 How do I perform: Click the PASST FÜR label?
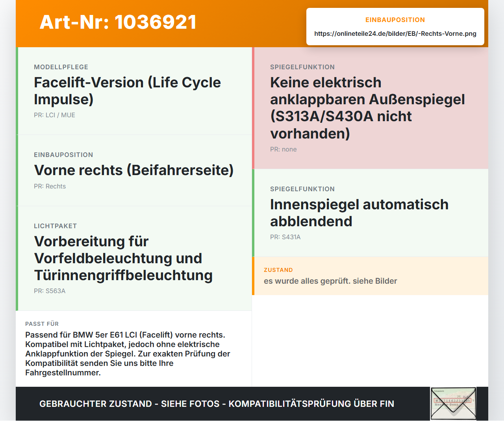pyautogui.click(x=42, y=324)
